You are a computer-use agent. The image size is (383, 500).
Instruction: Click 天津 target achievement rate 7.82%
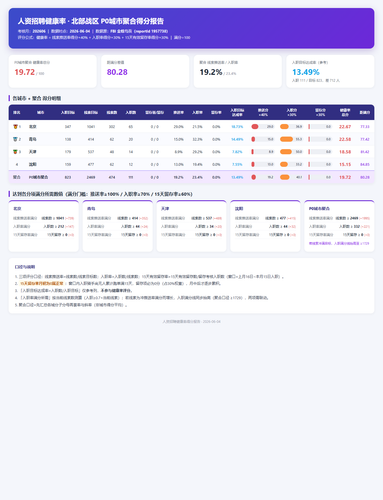pyautogui.click(x=237, y=152)
